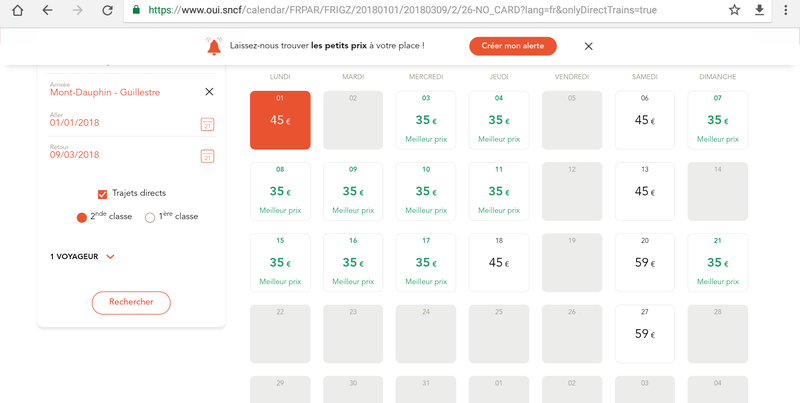
Task: Clear the Mont-Dauphin - Guillestre arrival field
Action: pyautogui.click(x=209, y=92)
